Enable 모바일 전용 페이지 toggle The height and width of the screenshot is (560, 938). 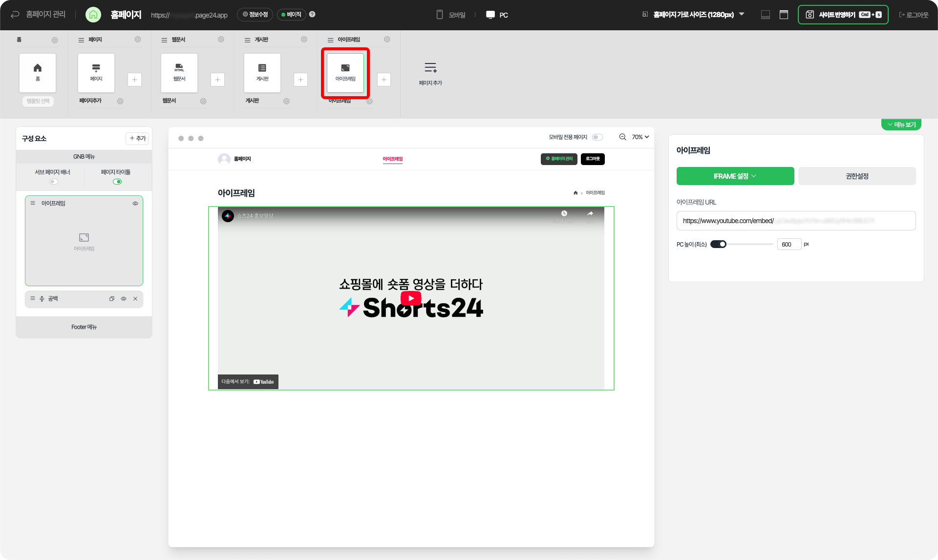tap(597, 137)
